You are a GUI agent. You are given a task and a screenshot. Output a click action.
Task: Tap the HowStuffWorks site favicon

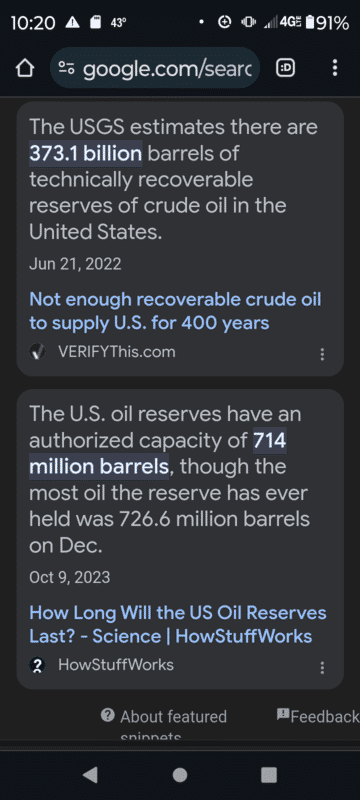click(37, 665)
